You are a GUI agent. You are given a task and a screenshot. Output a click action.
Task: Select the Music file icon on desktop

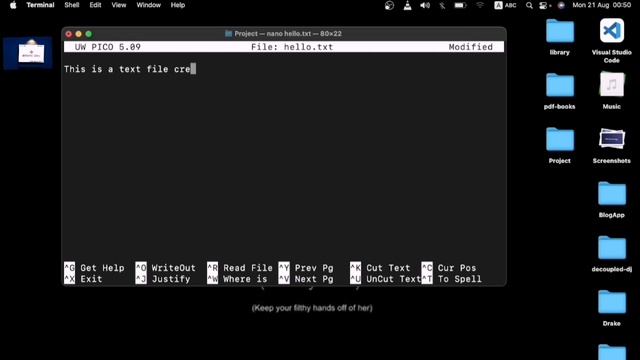611,91
